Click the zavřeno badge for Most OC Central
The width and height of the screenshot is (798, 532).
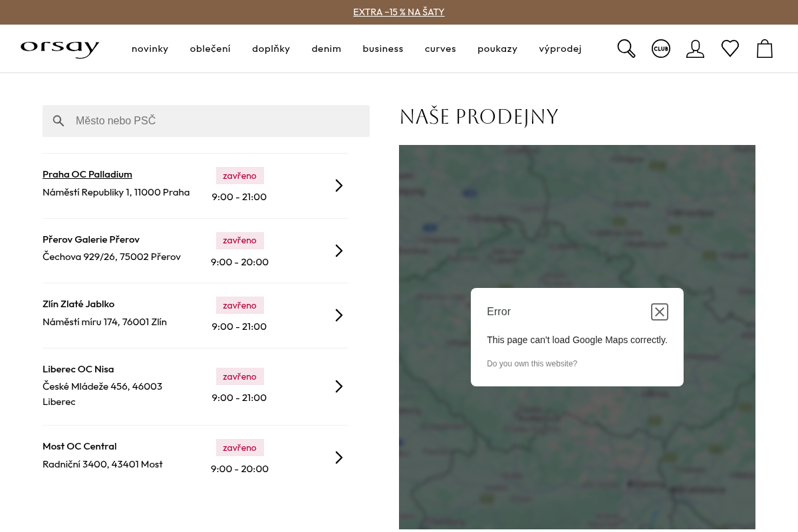pyautogui.click(x=240, y=448)
